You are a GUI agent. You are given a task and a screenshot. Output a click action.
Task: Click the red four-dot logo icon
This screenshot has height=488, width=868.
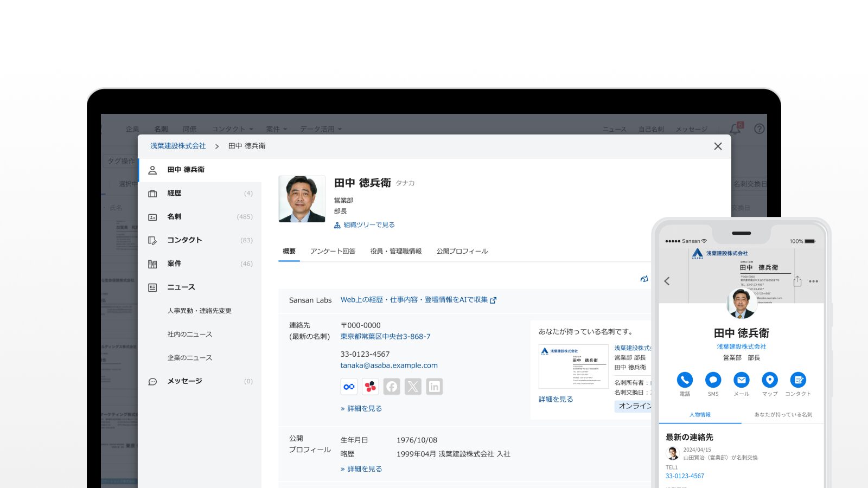click(x=371, y=387)
